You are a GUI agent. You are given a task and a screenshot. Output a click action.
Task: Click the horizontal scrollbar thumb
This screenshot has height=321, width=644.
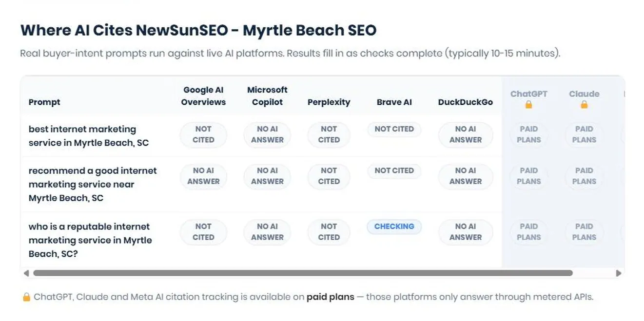pos(303,273)
